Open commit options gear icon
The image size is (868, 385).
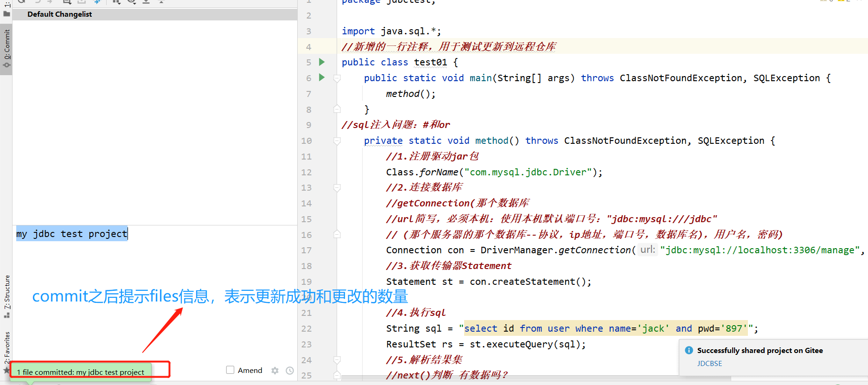tap(275, 371)
